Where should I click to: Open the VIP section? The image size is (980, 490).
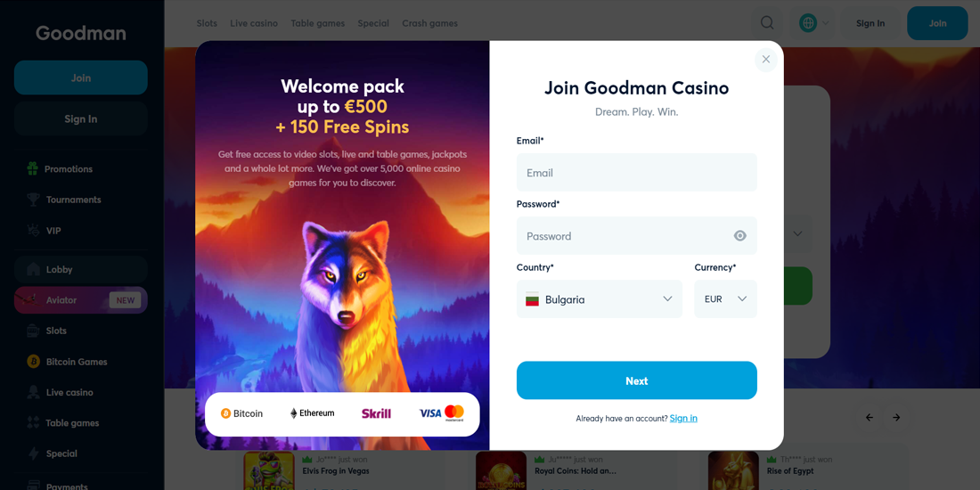pyautogui.click(x=53, y=231)
